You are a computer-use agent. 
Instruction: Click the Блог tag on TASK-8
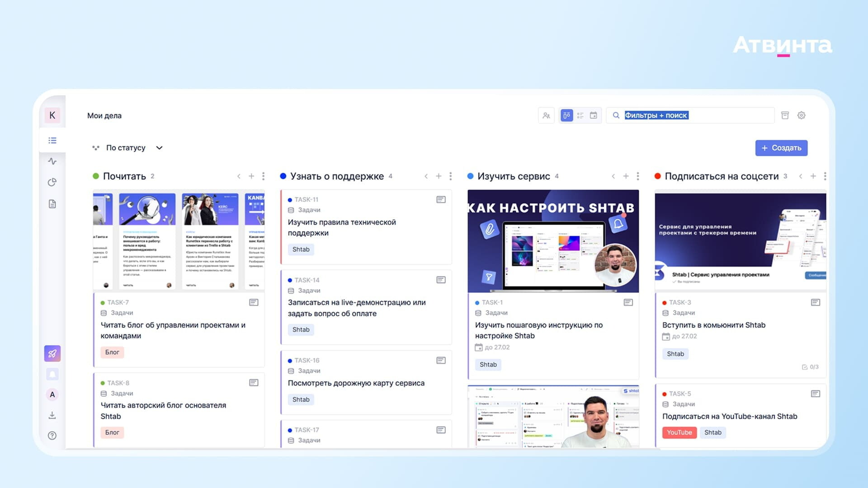tap(112, 433)
